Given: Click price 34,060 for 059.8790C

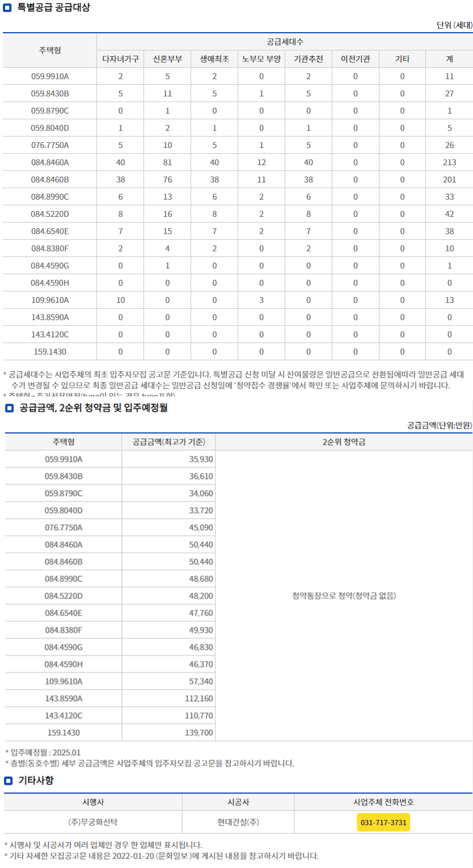Looking at the screenshot, I should click(201, 493).
